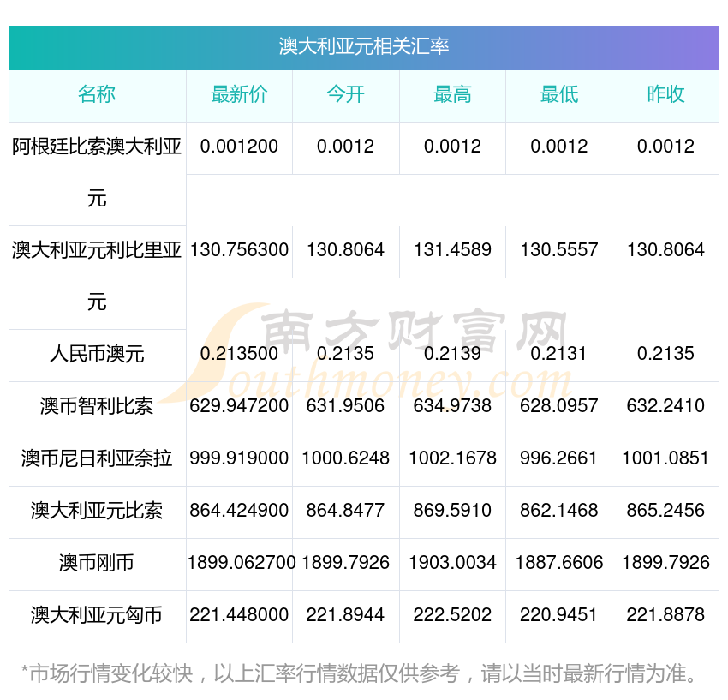Select the 阿根廷比索澳大利亚元 row name

click(97, 172)
